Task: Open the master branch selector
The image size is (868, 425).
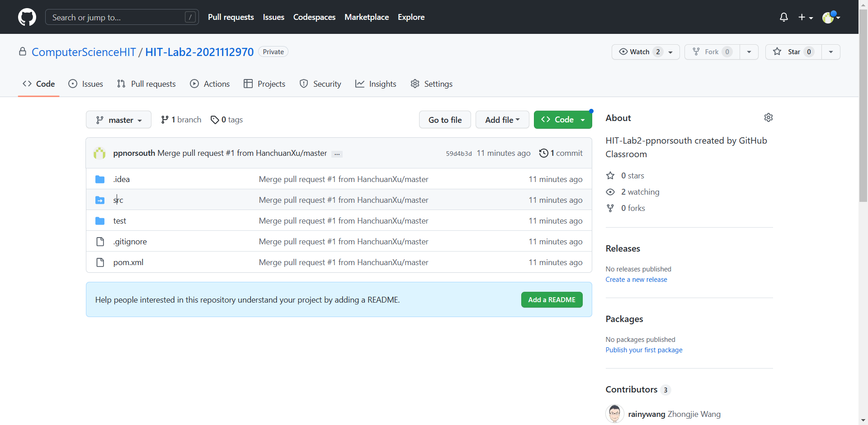Action: click(x=118, y=120)
